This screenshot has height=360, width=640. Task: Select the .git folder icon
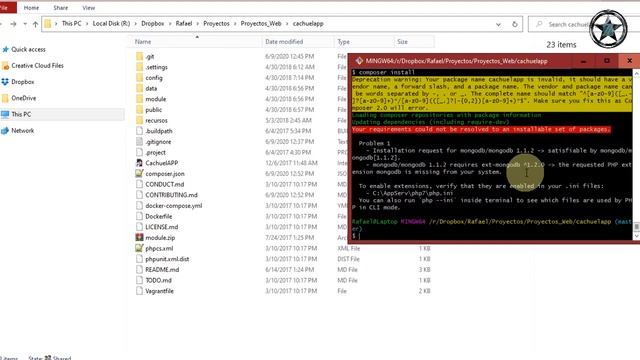[x=139, y=56]
